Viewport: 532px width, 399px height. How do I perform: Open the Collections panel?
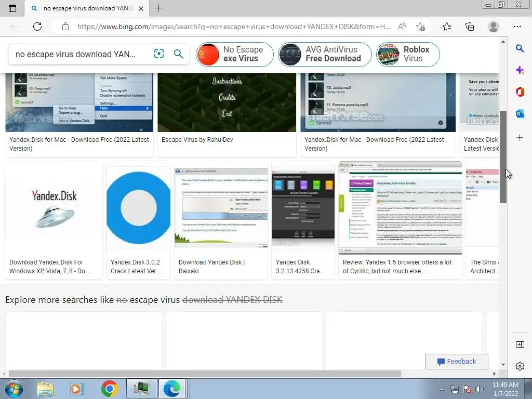pos(470,26)
